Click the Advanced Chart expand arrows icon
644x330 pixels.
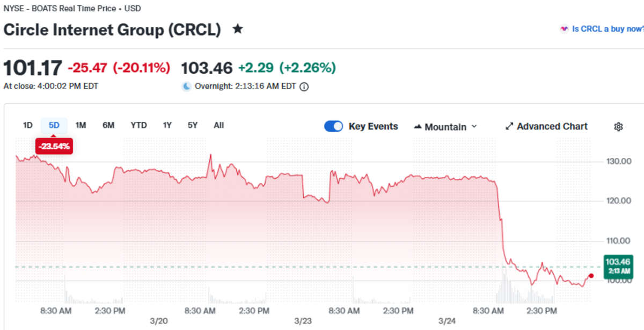[x=509, y=127]
